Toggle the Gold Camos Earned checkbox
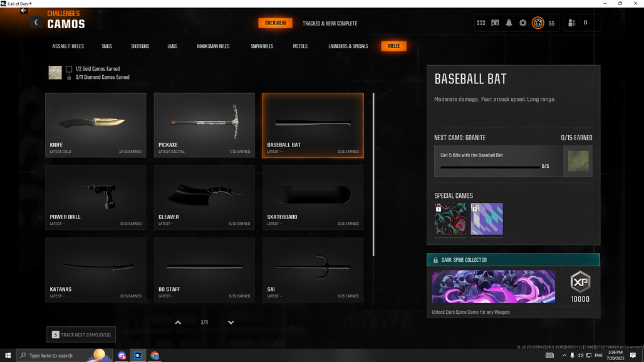This screenshot has width=644, height=362. 69,69
